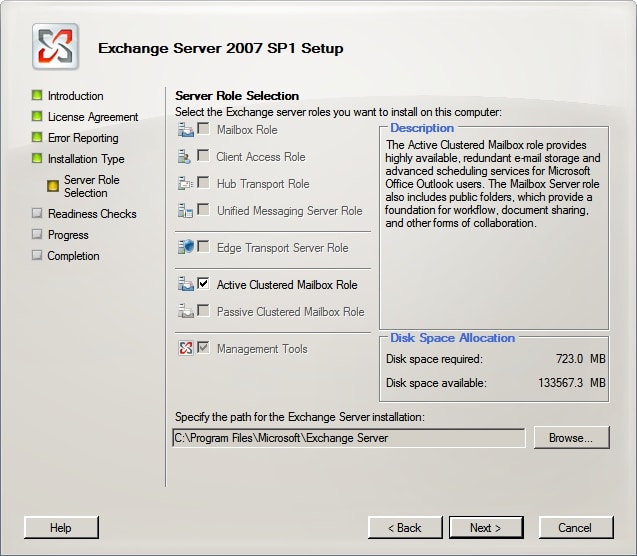Select the Edge Transport Server Role checkbox

[203, 246]
